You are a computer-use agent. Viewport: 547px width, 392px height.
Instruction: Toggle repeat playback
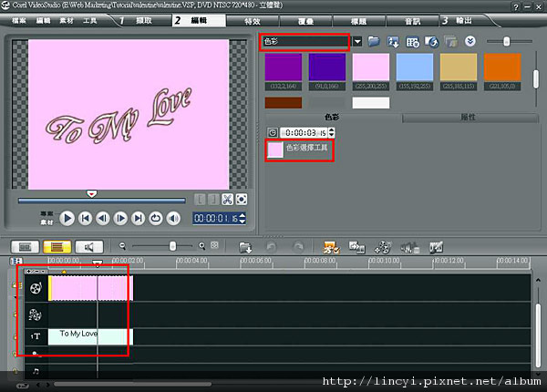[x=156, y=219]
